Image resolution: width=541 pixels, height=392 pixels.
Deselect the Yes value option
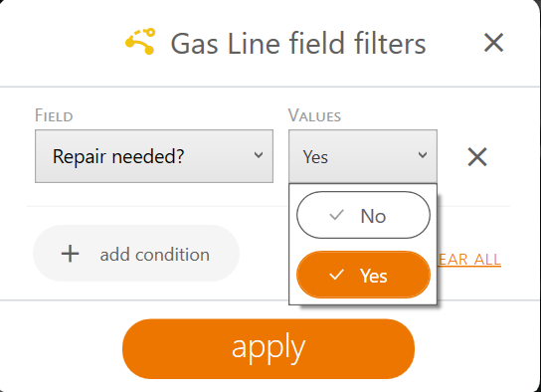[x=363, y=275]
